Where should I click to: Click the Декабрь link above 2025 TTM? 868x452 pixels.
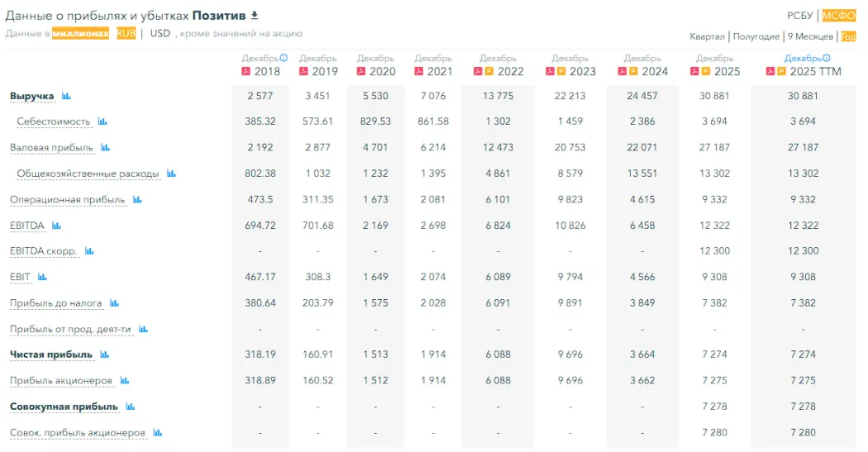click(803, 59)
